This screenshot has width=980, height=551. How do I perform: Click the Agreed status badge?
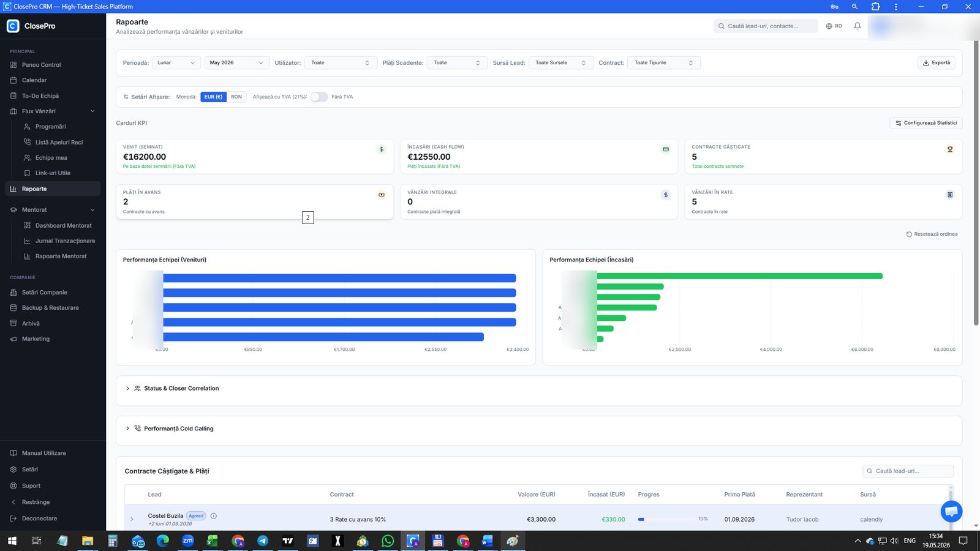click(x=196, y=516)
